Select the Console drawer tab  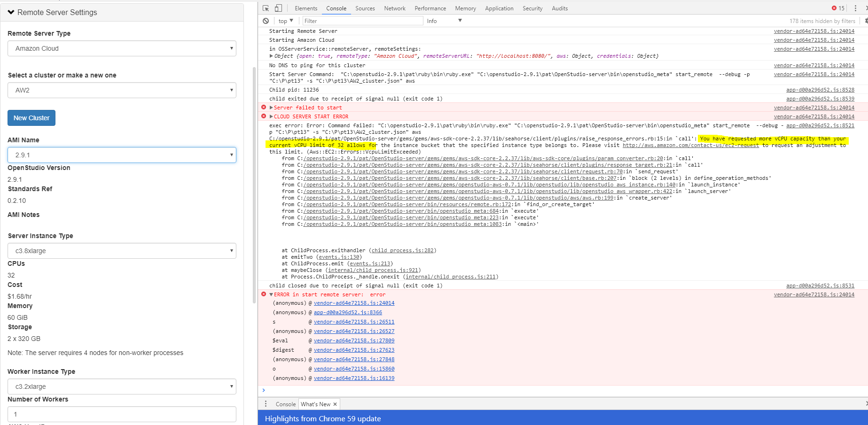pos(286,404)
